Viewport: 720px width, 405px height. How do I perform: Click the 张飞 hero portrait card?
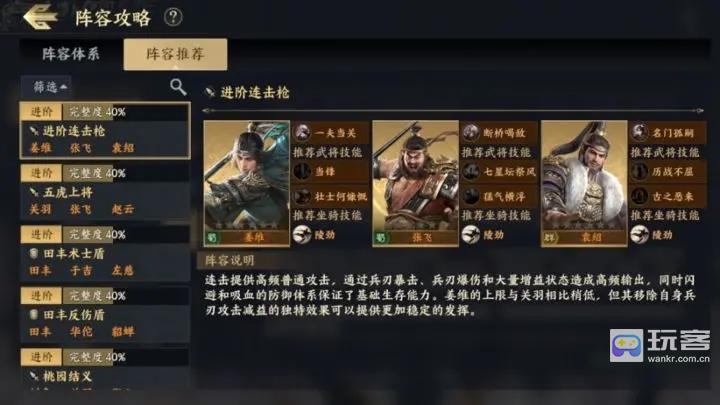[x=415, y=183]
